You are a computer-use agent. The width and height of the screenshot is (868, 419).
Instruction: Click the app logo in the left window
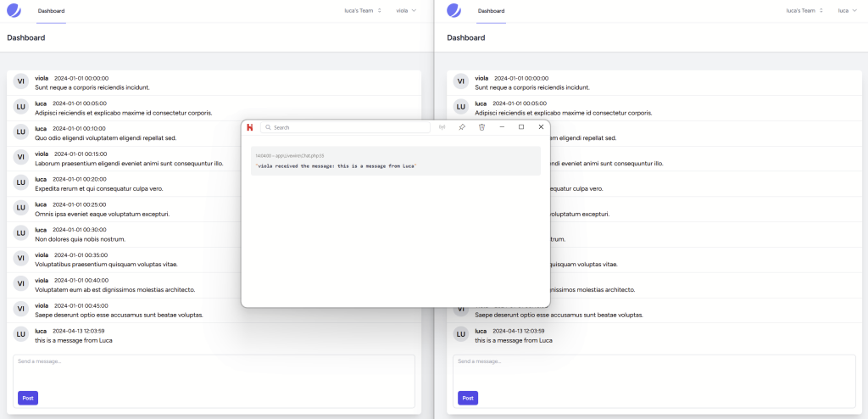[14, 11]
